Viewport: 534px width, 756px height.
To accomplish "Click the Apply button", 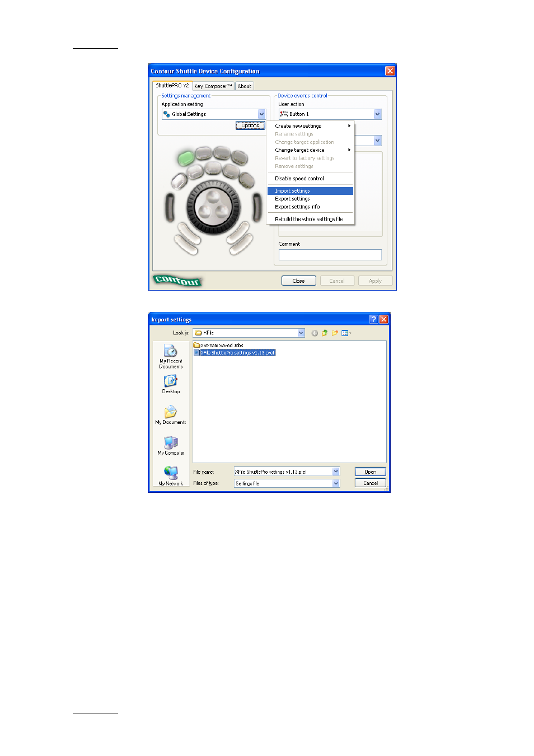I will click(375, 281).
